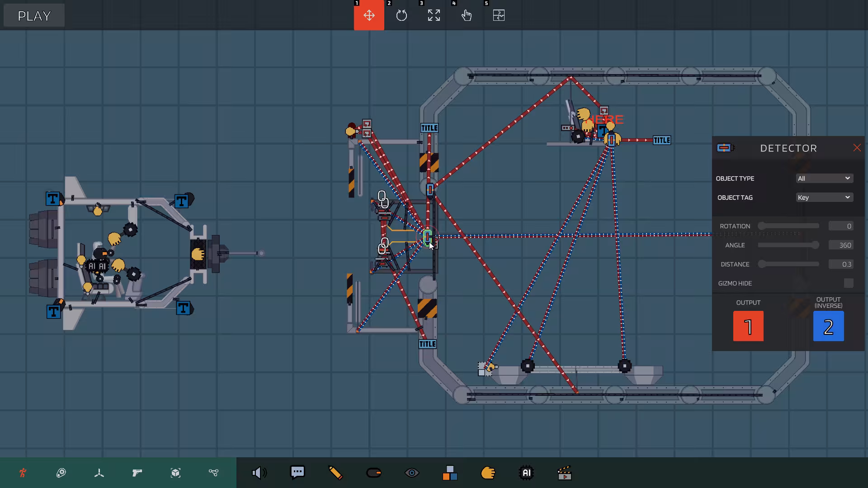This screenshot has width=868, height=488.
Task: Toggle the Gizmo Hide checkbox
Action: 849,283
